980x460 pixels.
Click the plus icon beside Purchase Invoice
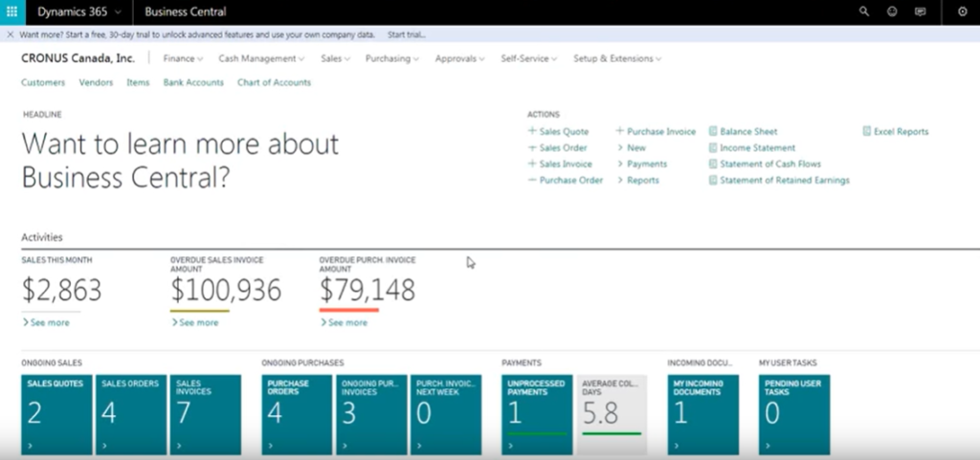[620, 131]
